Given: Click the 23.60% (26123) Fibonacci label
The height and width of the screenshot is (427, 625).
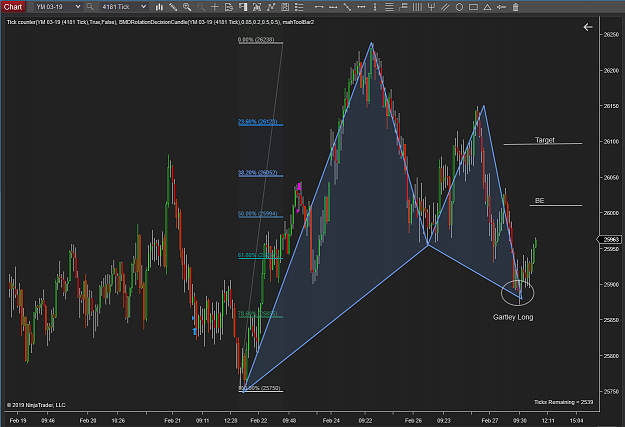Looking at the screenshot, I should 257,122.
